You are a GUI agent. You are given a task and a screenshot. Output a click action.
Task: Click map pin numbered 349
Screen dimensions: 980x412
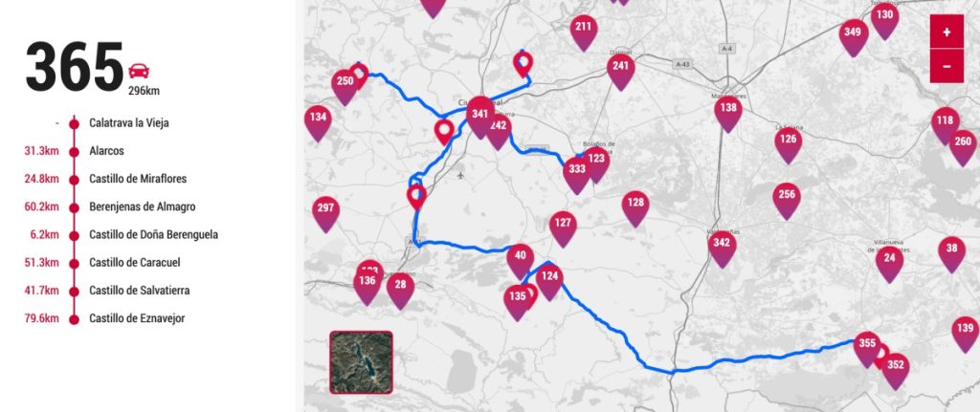(853, 37)
